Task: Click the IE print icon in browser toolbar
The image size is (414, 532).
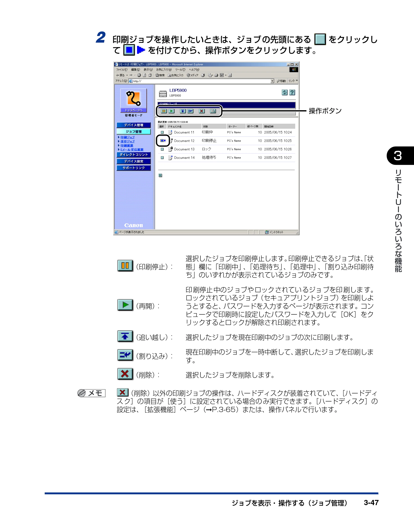Action: pyautogui.click(x=216, y=75)
